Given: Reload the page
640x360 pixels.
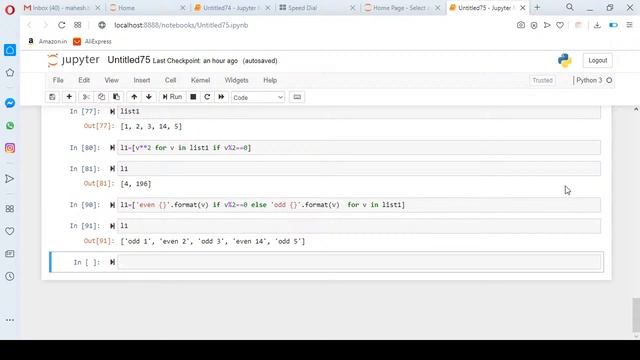Looking at the screenshot, I should (x=62, y=25).
